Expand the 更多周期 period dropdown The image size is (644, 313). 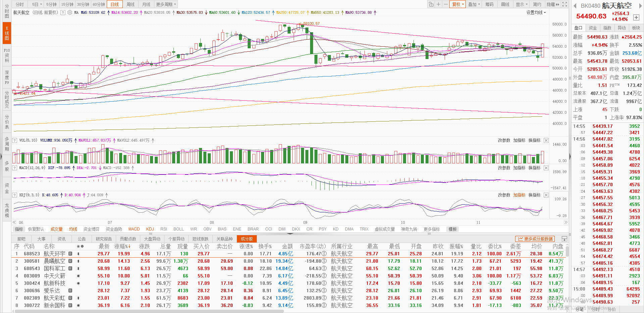(166, 4)
